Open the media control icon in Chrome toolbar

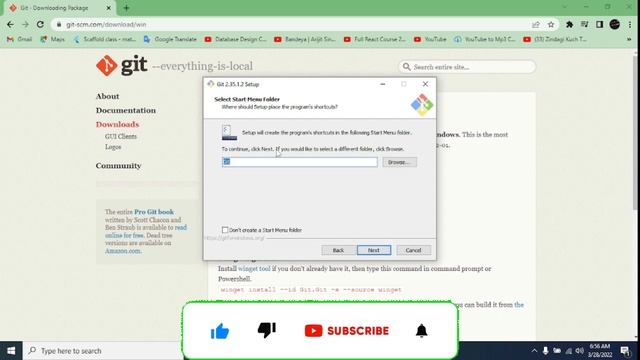584,24
